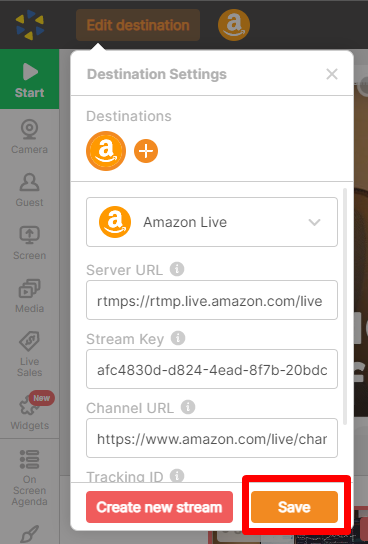Expand the Amazon Live platform dropdown
The height and width of the screenshot is (544, 368).
pos(212,222)
